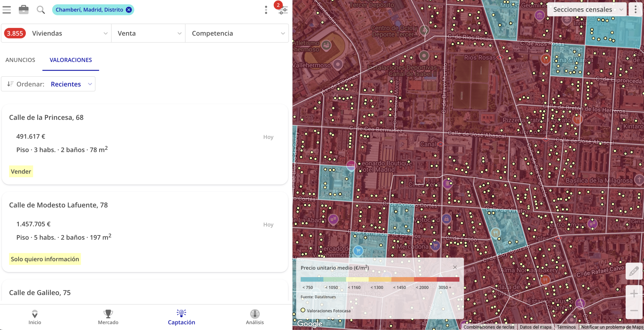Open the hamburger menu
Screen dimensions: 644x330
[x=7, y=10]
